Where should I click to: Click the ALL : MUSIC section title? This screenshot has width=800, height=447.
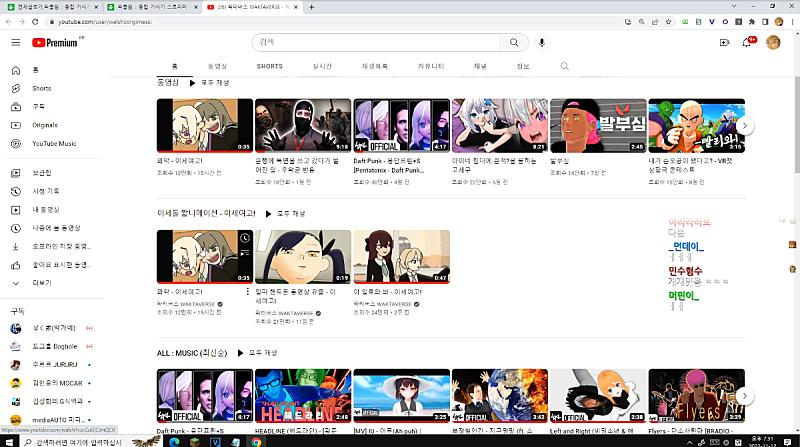point(192,353)
